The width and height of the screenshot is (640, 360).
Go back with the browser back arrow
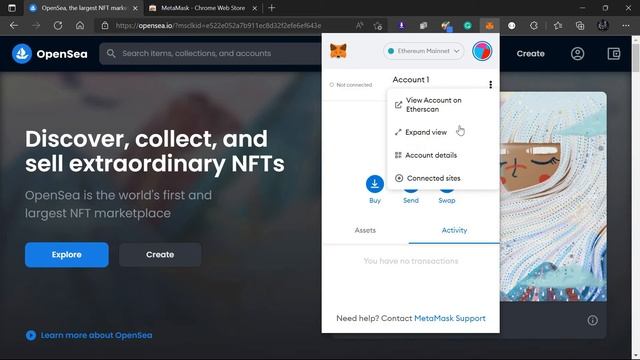pyautogui.click(x=14, y=26)
